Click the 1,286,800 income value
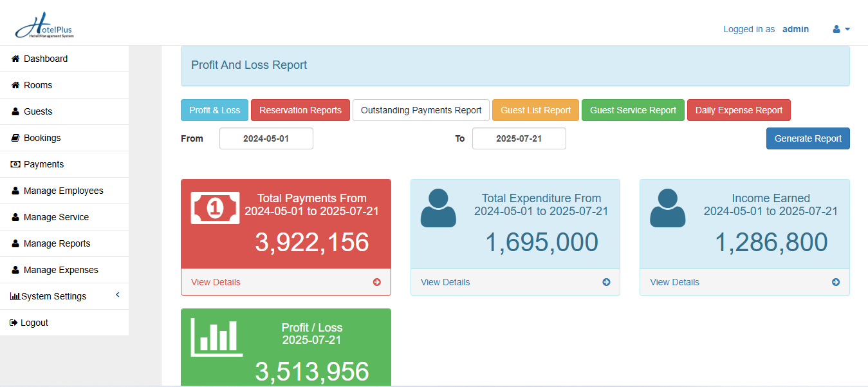 (x=771, y=242)
